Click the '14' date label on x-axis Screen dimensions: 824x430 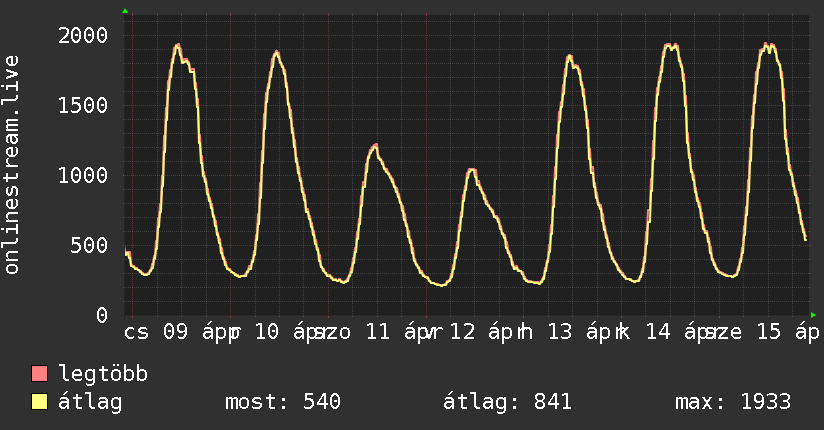click(658, 332)
